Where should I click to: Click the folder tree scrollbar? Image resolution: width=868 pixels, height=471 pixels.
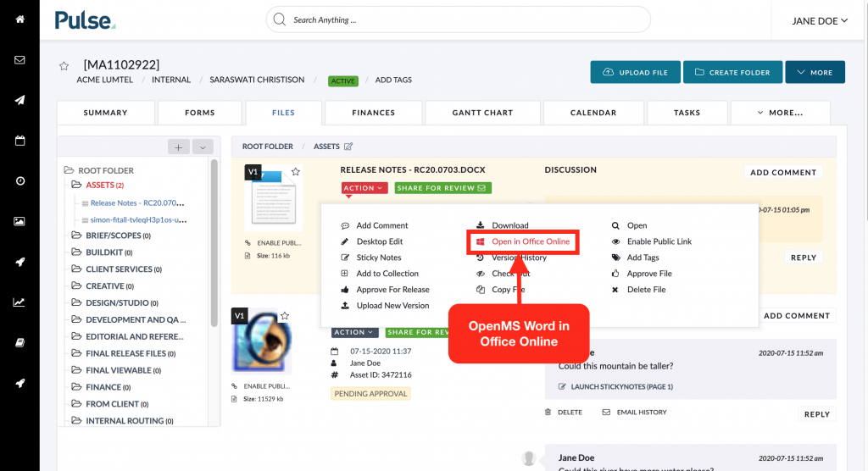214,242
